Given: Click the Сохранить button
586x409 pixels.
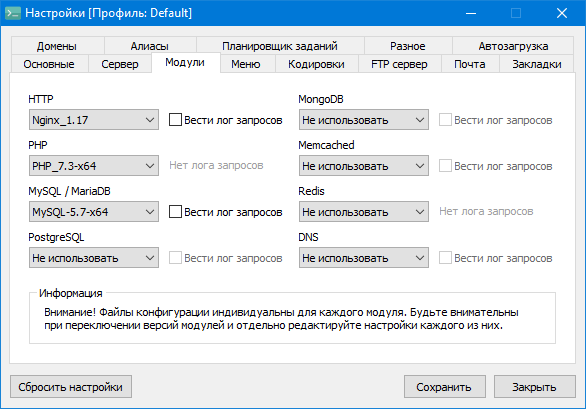Looking at the screenshot, I should pos(445,387).
